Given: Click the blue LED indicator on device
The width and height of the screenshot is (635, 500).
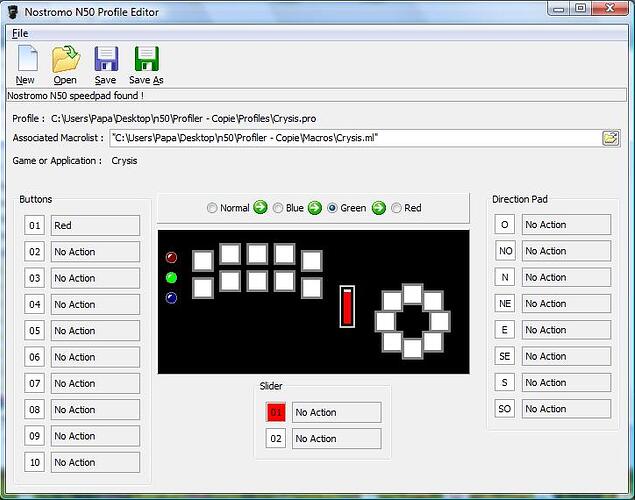Looking at the screenshot, I should tap(171, 298).
